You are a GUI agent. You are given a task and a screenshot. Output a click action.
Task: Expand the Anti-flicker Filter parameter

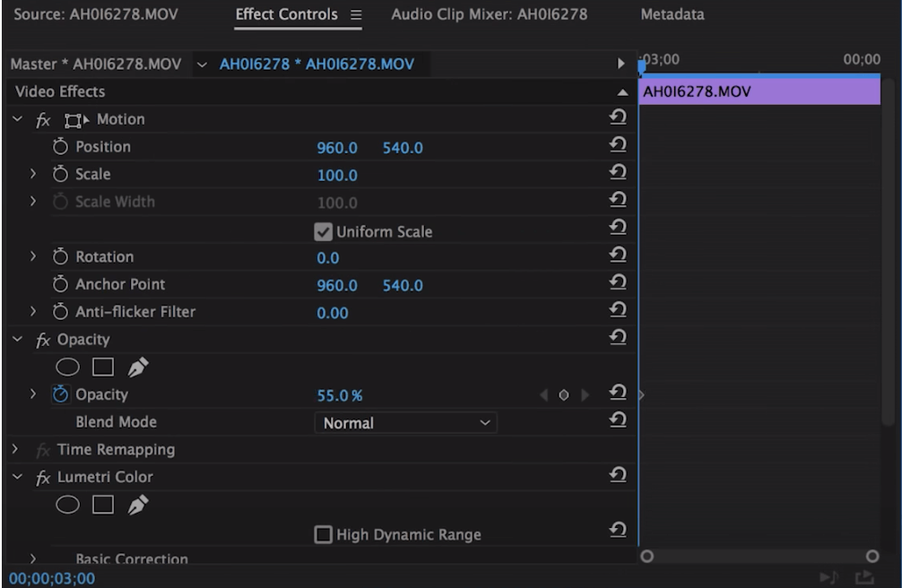[33, 311]
